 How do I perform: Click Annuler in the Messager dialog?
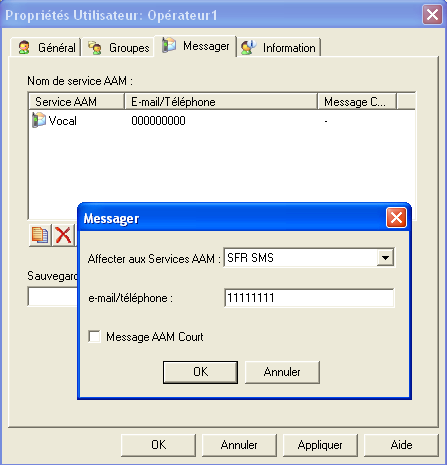(x=282, y=372)
